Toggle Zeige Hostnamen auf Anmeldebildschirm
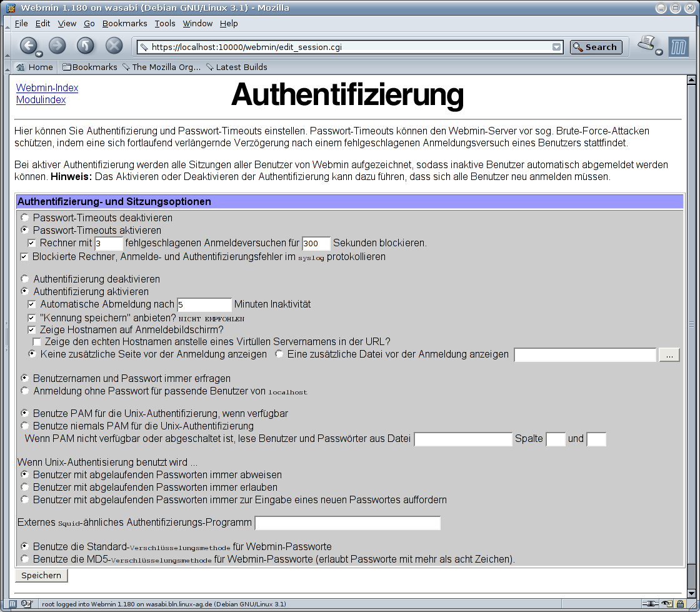 (x=32, y=330)
